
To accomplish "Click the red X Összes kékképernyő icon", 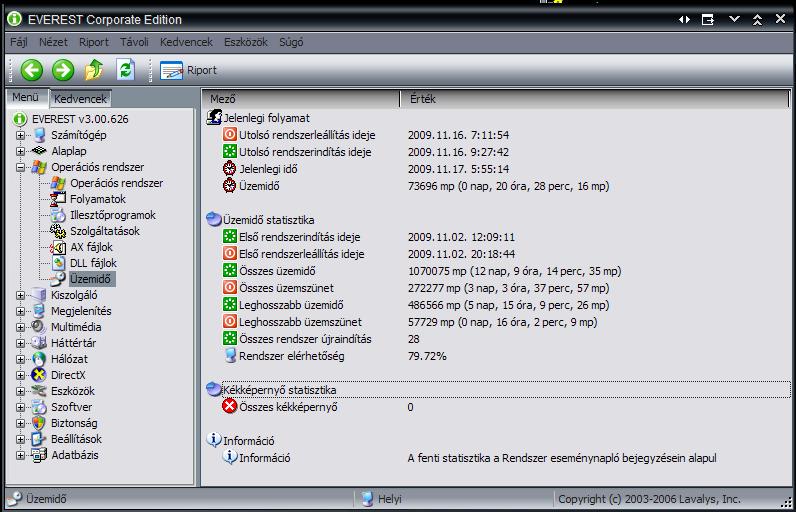I will point(230,407).
